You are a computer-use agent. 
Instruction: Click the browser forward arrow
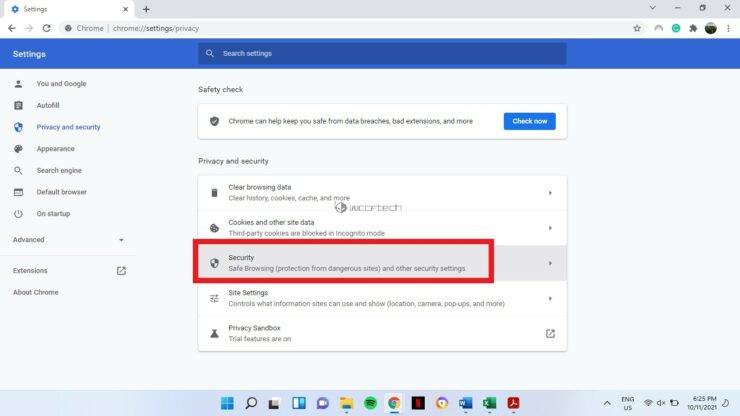click(29, 28)
